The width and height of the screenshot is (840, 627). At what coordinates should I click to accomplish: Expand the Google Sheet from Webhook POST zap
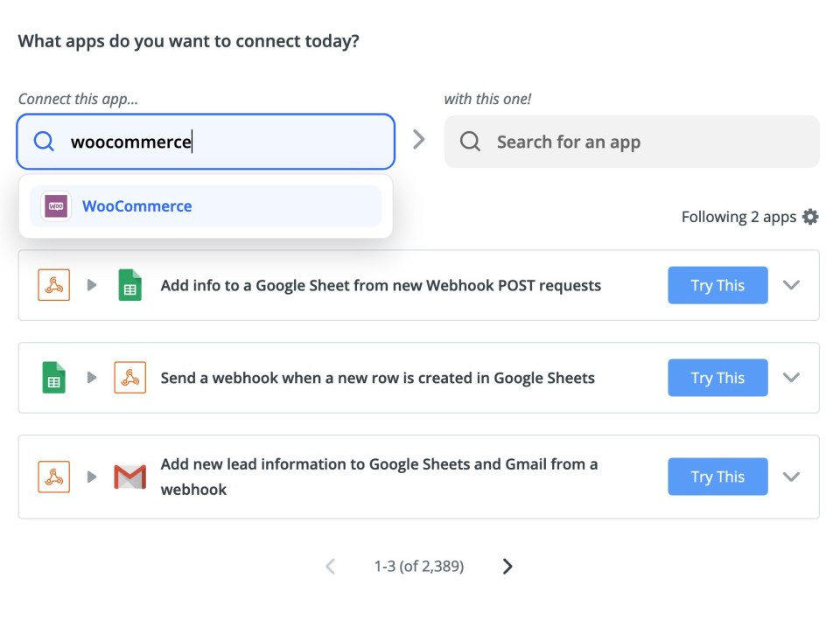(x=791, y=285)
